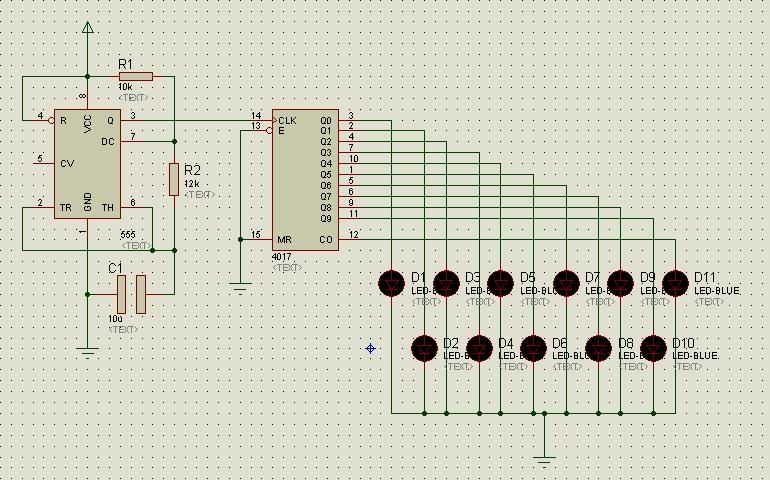The width and height of the screenshot is (770, 480).
Task: Select the 4017 counter IC body
Action: coord(305,180)
